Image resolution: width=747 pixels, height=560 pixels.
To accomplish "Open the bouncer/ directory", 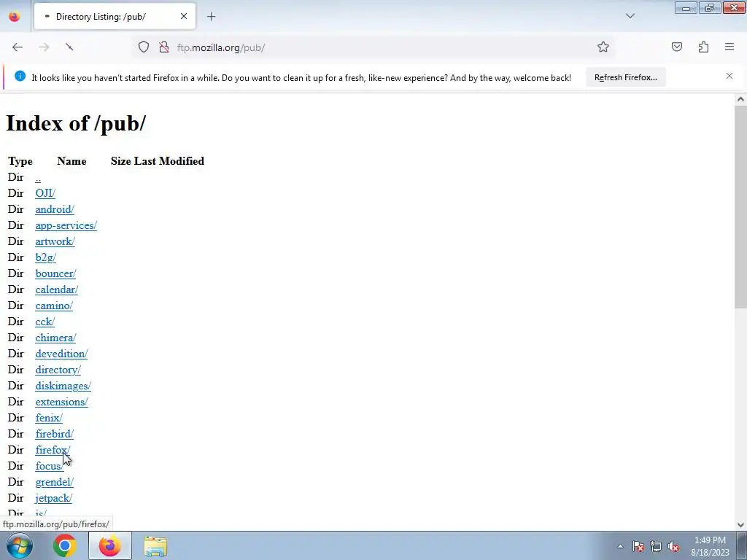I will click(x=55, y=274).
